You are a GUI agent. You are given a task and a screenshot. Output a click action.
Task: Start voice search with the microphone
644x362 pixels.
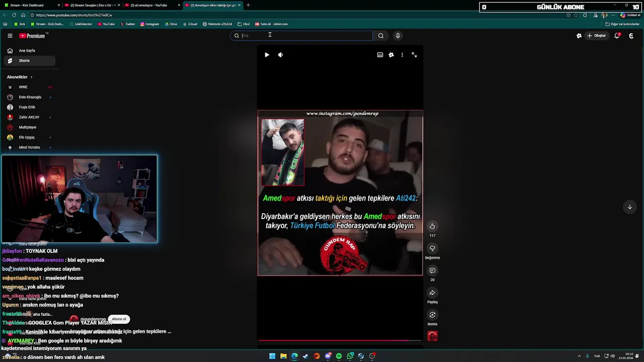pyautogui.click(x=397, y=36)
